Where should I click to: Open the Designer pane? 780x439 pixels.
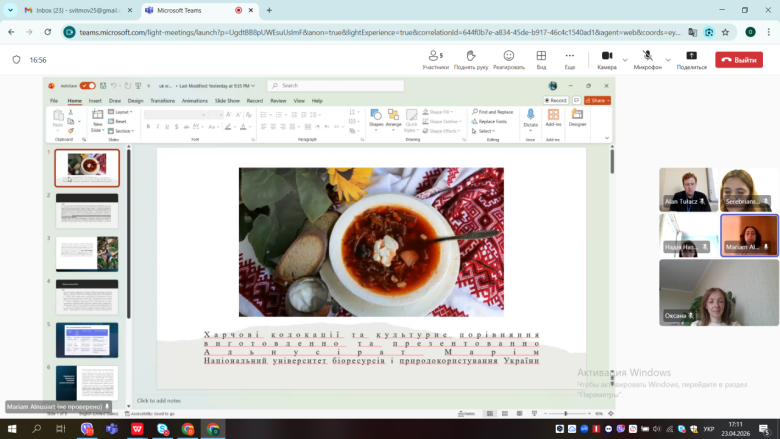[577, 118]
